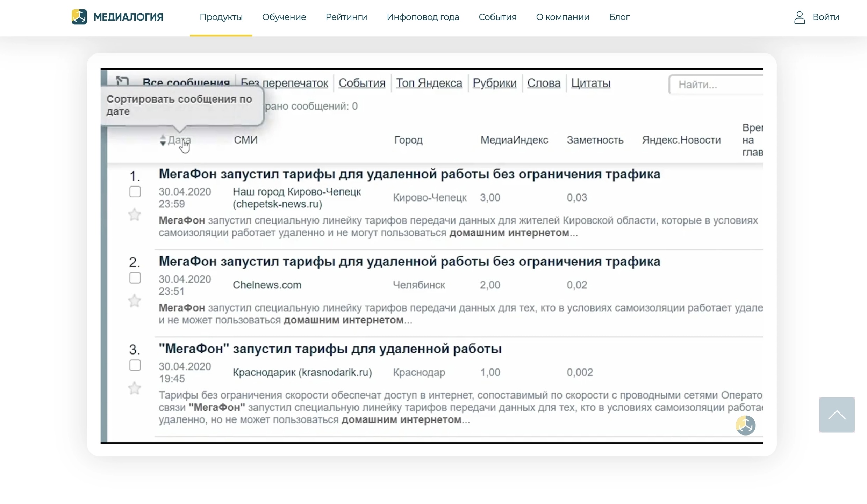
Task: Star message 2 from Chelnews.com
Action: click(x=135, y=300)
